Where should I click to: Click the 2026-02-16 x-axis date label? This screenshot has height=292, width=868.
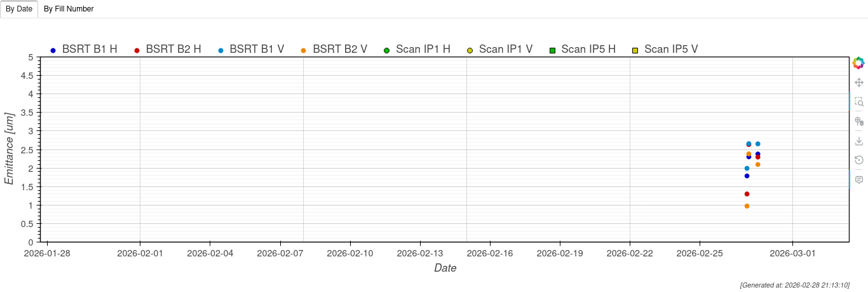tap(490, 253)
